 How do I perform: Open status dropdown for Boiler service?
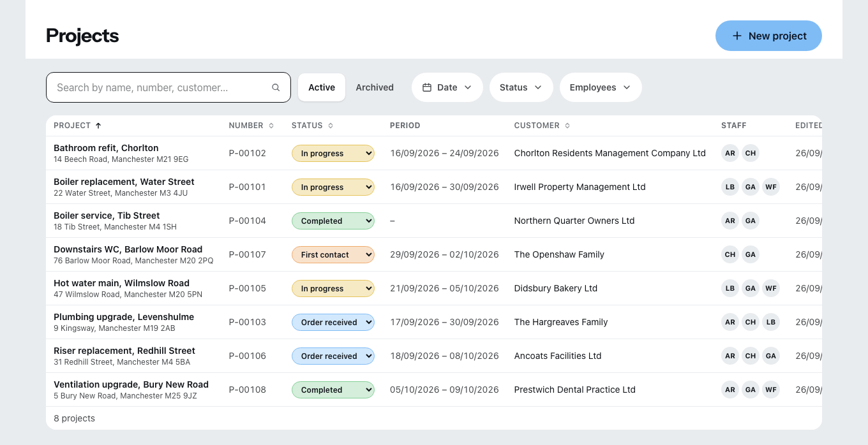333,221
